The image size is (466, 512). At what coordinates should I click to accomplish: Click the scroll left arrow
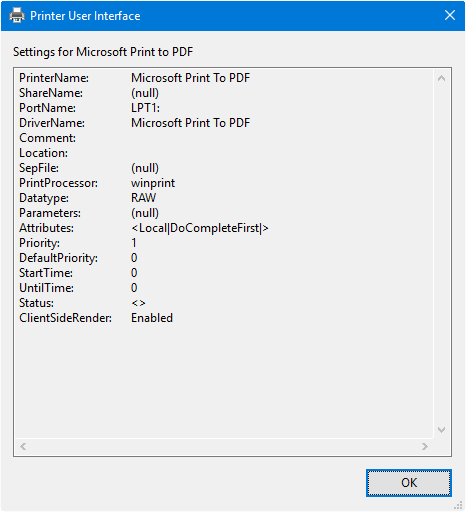coord(23,446)
